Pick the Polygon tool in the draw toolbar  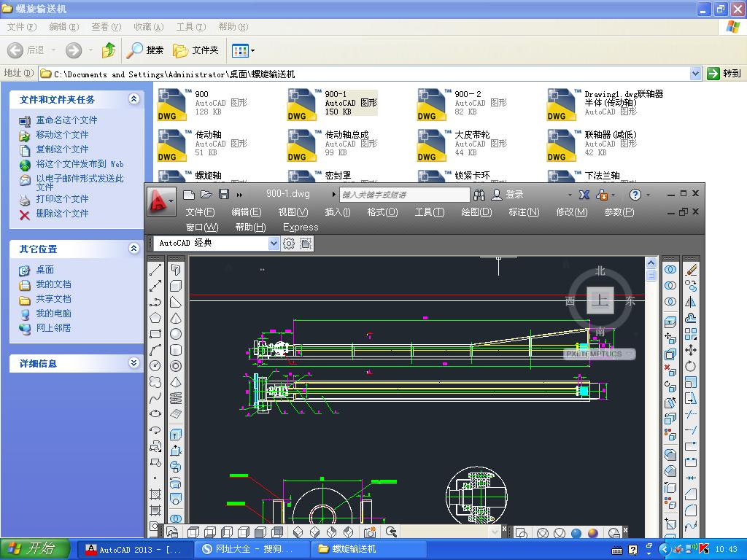pyautogui.click(x=155, y=318)
